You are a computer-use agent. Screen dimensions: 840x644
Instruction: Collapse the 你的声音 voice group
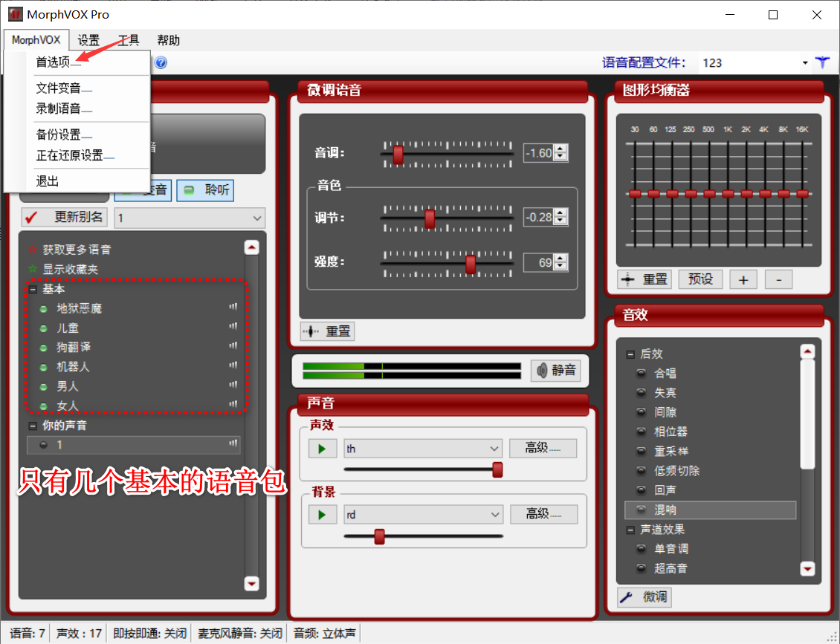[33, 426]
